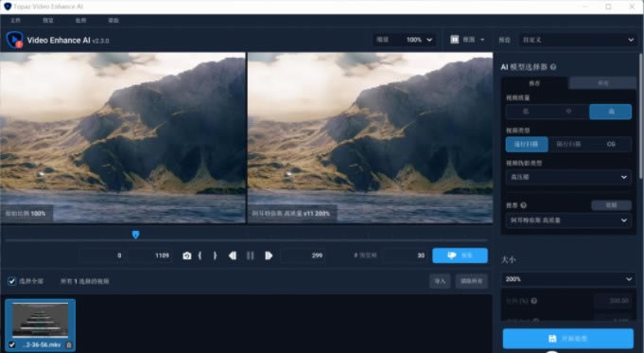This screenshot has width=644, height=353.
Task: Uncheck the .mkv video thumbnail checkbox
Action: pos(12,344)
